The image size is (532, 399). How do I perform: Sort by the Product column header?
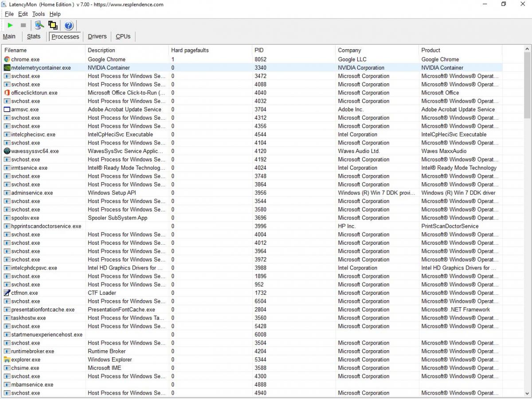coord(460,50)
